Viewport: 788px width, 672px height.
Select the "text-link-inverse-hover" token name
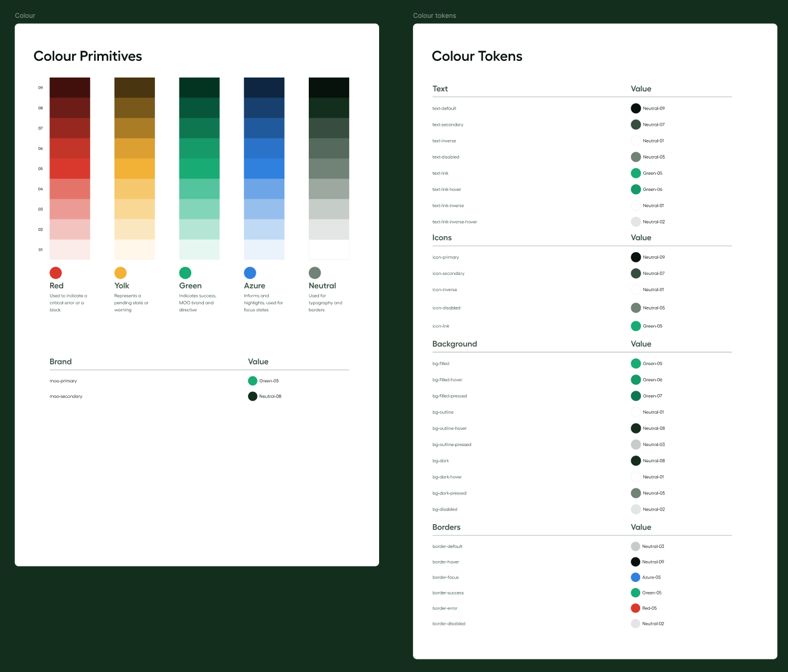(455, 222)
